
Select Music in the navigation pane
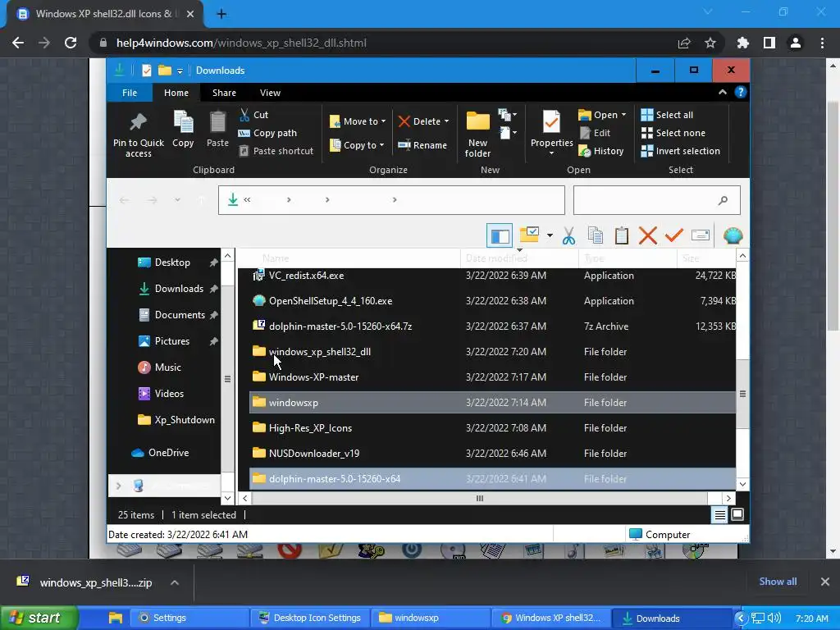167,367
